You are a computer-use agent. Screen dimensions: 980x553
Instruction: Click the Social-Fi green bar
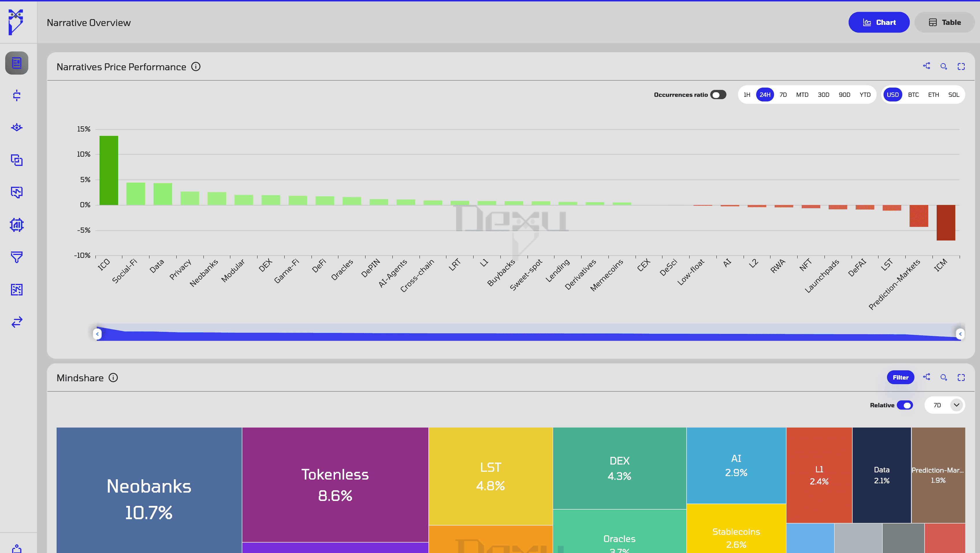tap(135, 193)
